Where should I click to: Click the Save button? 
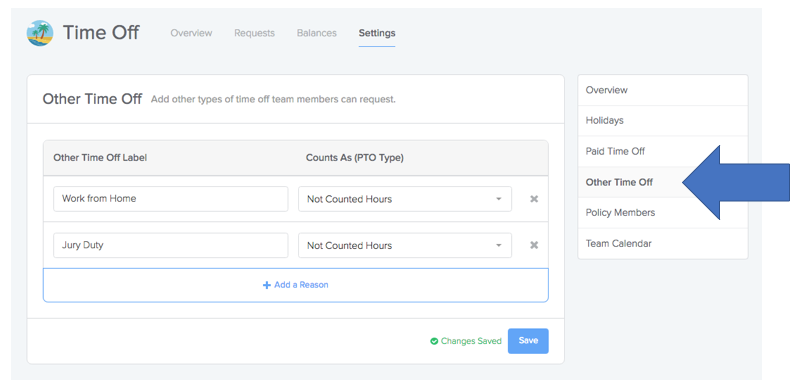(x=528, y=341)
